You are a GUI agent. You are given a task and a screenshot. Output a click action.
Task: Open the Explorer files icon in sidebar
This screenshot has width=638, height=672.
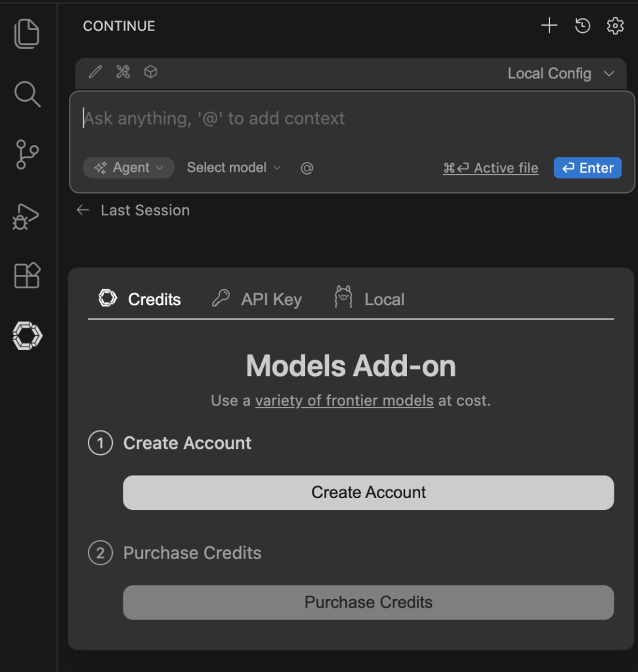point(28,33)
